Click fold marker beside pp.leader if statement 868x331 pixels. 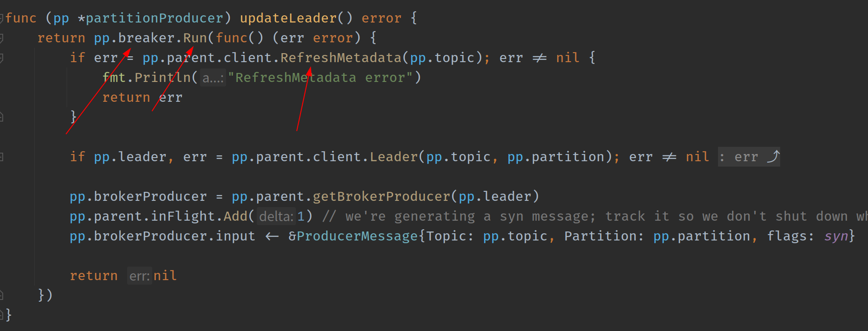point(2,157)
